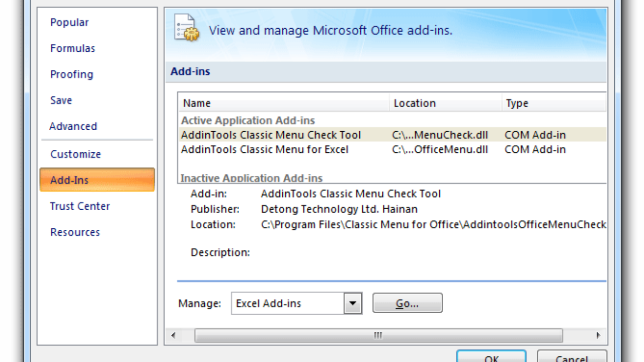This screenshot has width=644, height=362.
Task: Open the Customize category
Action: tap(75, 154)
